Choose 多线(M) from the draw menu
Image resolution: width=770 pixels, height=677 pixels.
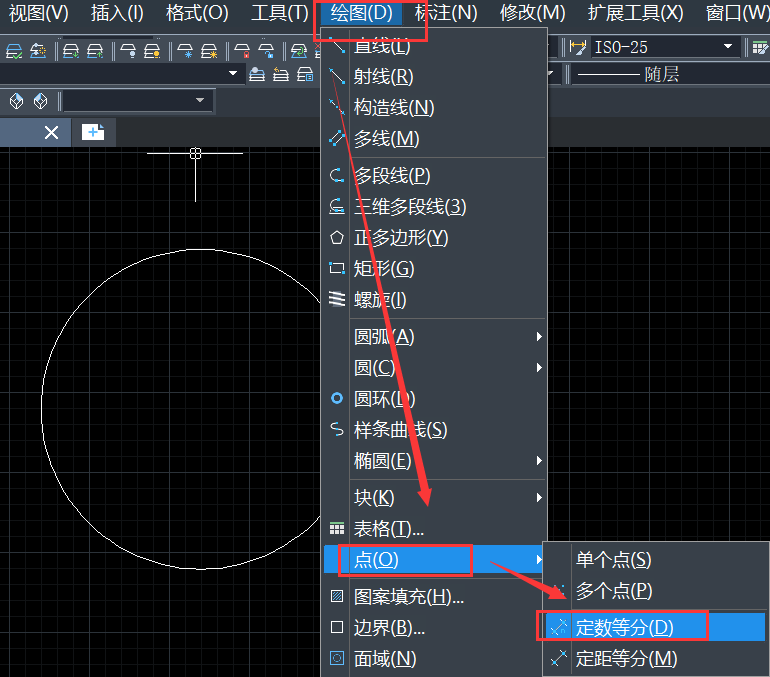point(435,138)
